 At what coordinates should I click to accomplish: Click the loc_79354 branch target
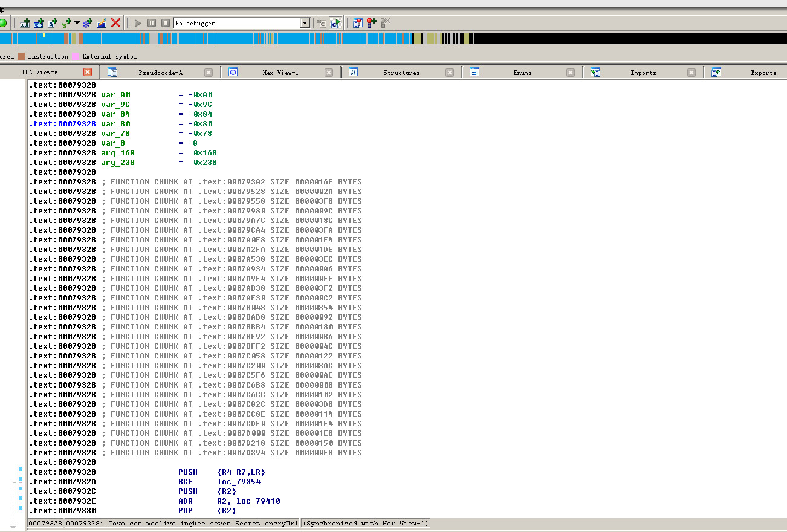tap(239, 482)
